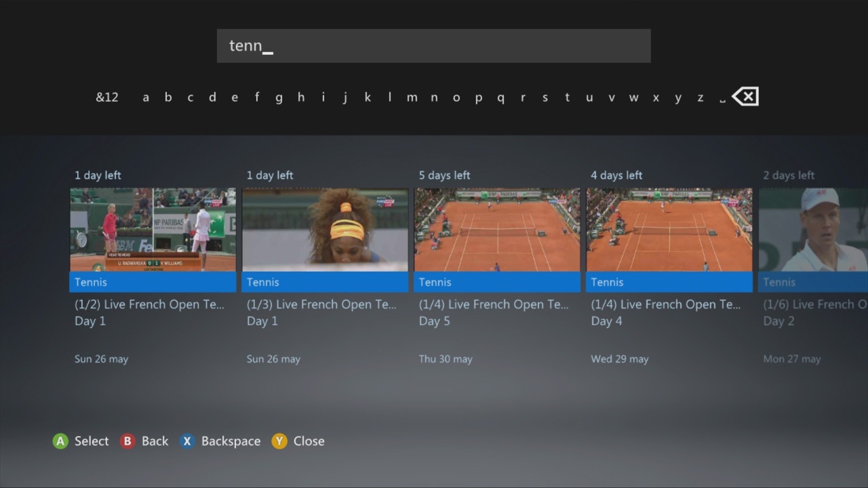
Task: Click letter r on the keyboard row
Action: 523,98
